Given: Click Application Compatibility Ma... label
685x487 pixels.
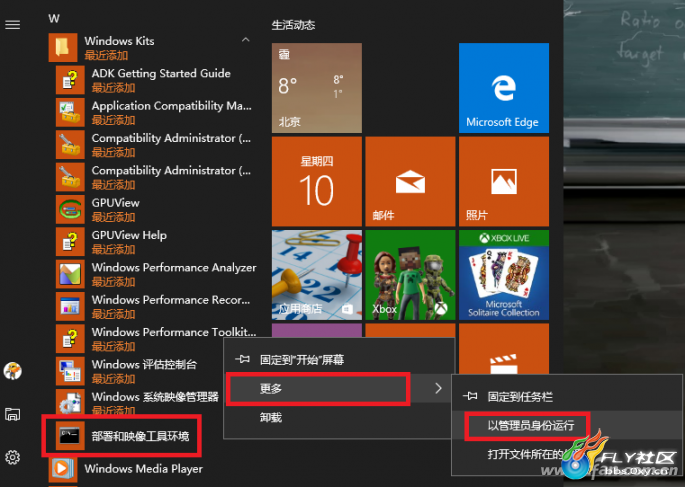Looking at the screenshot, I should click(x=172, y=106).
